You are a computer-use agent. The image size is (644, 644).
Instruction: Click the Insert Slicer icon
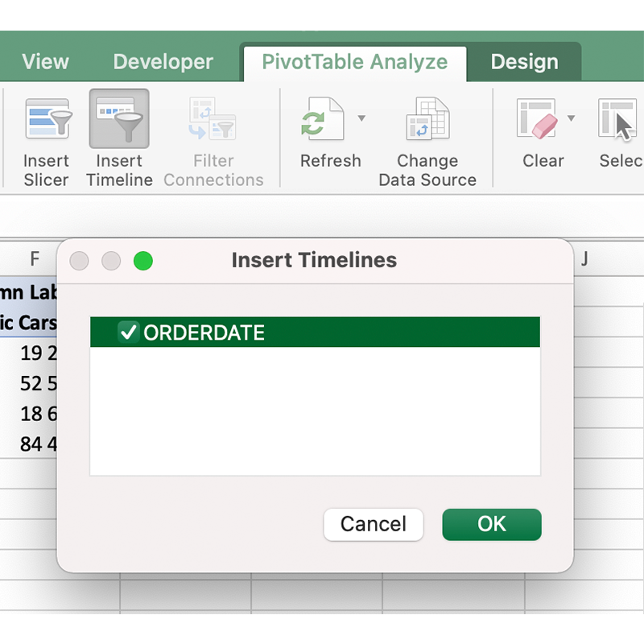tap(46, 121)
